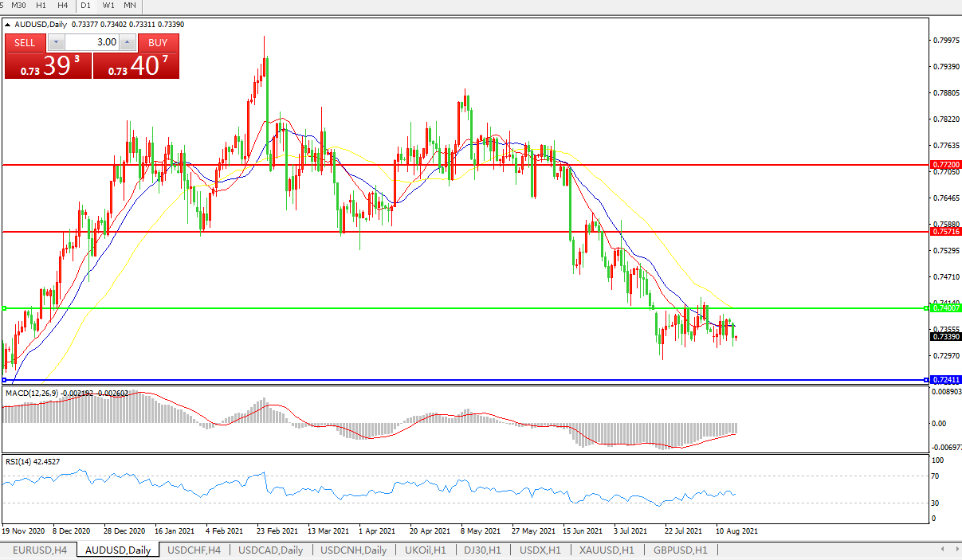Click the 3.00 volume input field
Screen dimensions: 962x560
(x=91, y=42)
